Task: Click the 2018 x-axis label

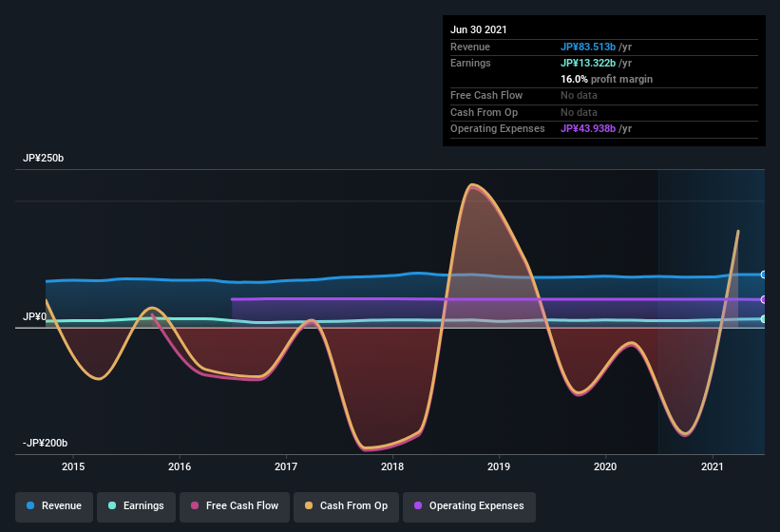Action: [392, 466]
